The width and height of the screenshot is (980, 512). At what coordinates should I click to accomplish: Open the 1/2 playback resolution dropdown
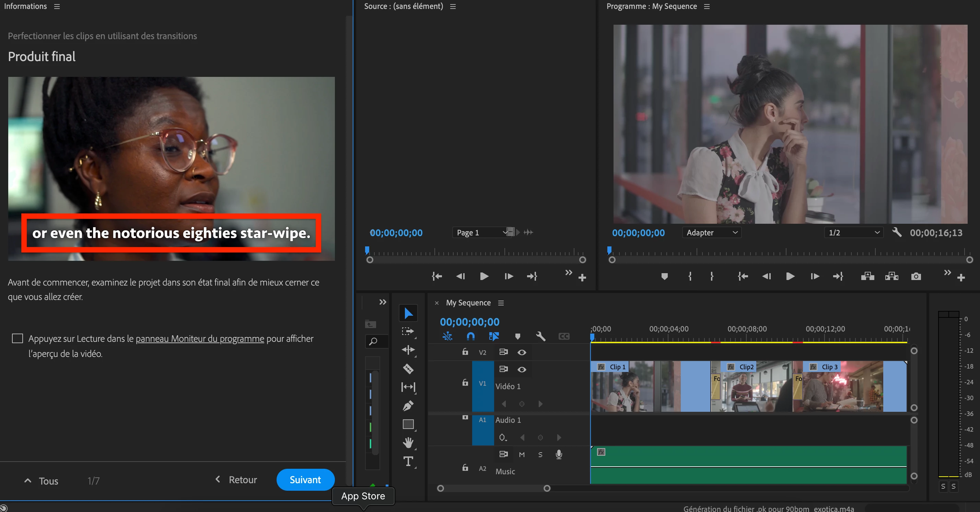click(x=853, y=232)
